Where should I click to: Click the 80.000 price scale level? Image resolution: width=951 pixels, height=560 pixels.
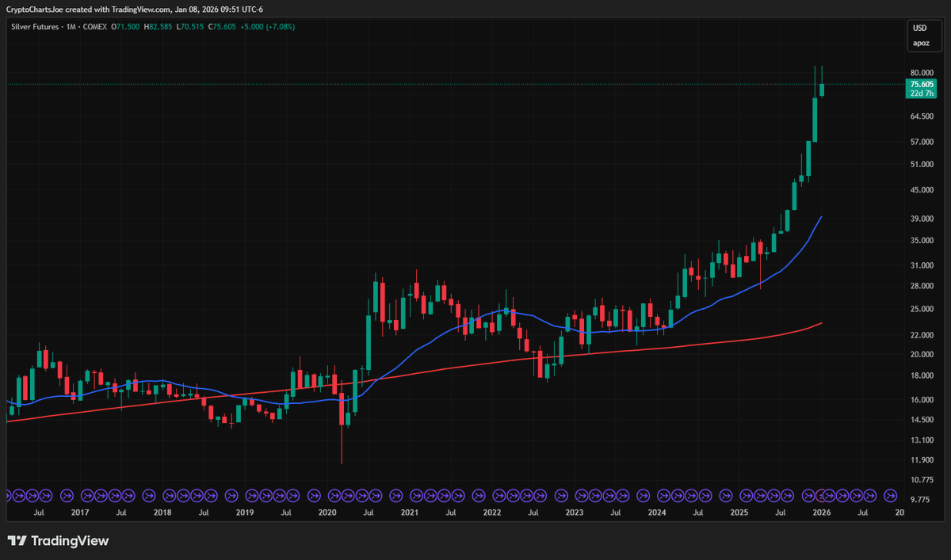click(922, 72)
